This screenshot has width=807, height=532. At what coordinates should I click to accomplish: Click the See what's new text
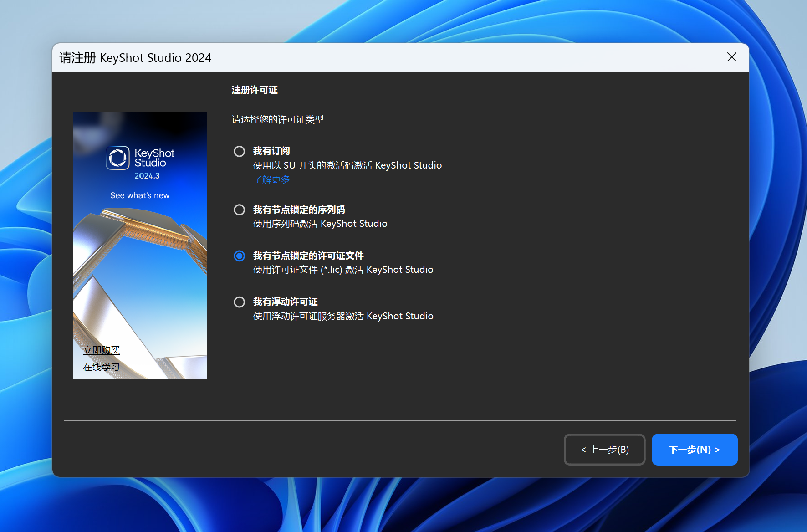(140, 195)
